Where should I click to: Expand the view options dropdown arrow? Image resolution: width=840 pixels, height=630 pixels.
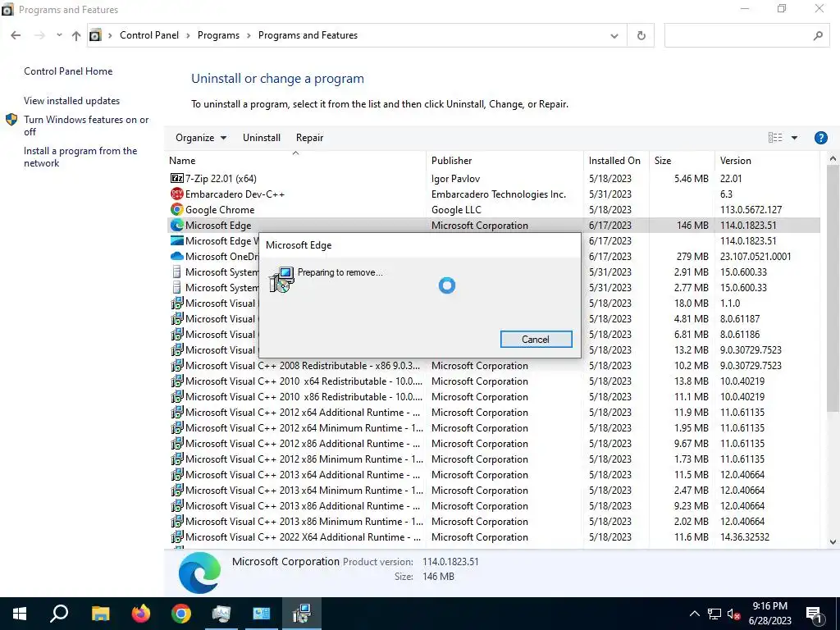(x=794, y=138)
